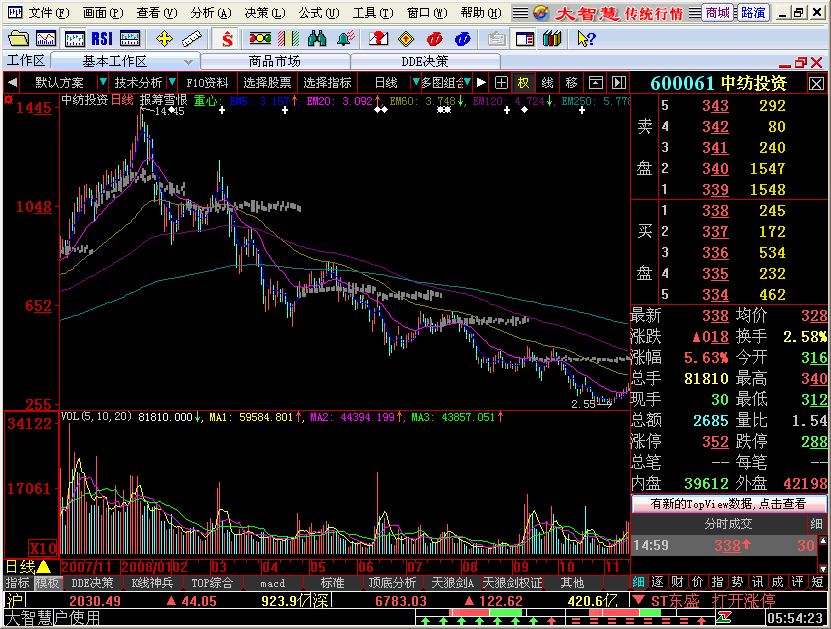The height and width of the screenshot is (629, 831).
Task: Open the 工具 menu
Action: pos(373,13)
